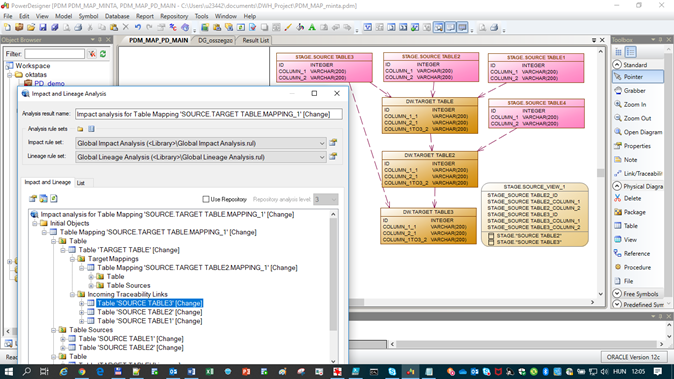The width and height of the screenshot is (674, 379).
Task: Click the Open folder toolbar icon
Action: click(31, 28)
